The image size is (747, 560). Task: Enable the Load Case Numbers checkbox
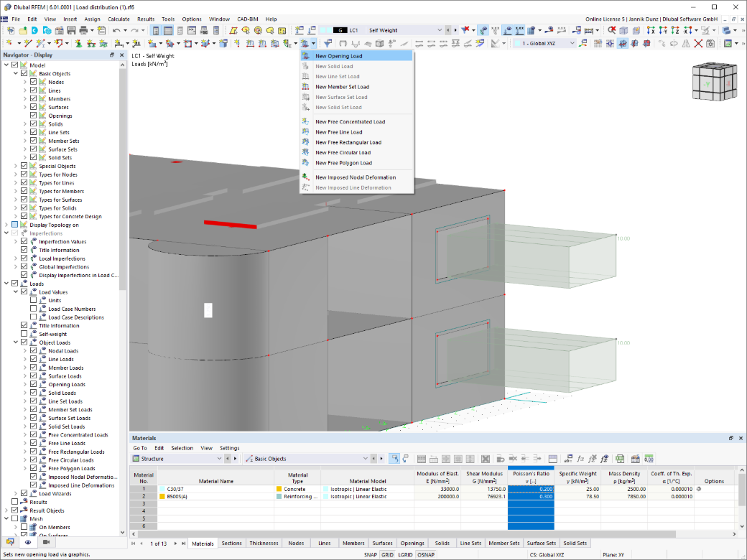(x=33, y=309)
